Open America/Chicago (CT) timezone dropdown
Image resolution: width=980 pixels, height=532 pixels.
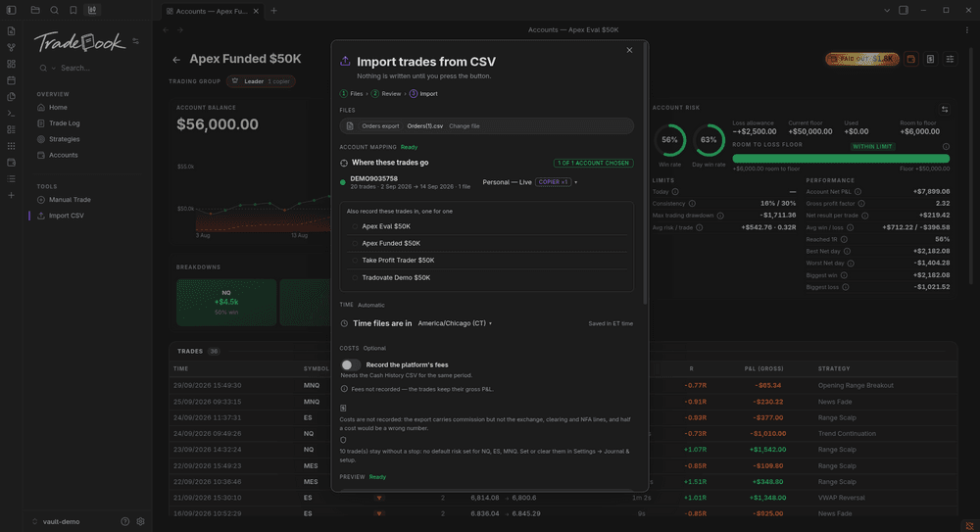pyautogui.click(x=455, y=323)
